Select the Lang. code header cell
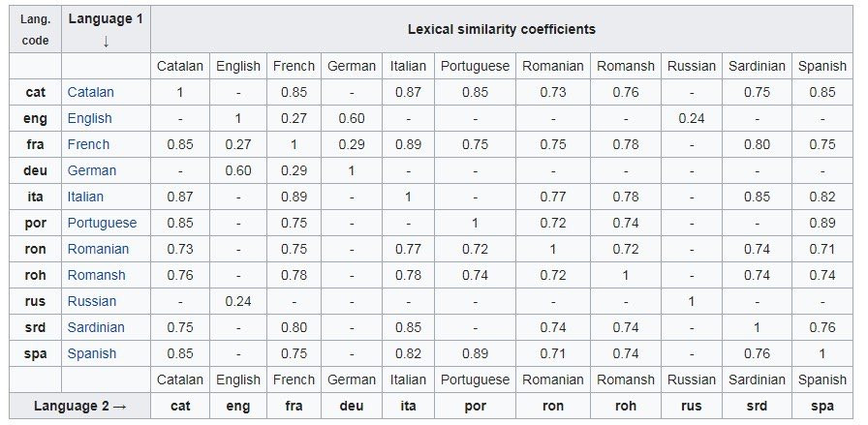 point(34,29)
